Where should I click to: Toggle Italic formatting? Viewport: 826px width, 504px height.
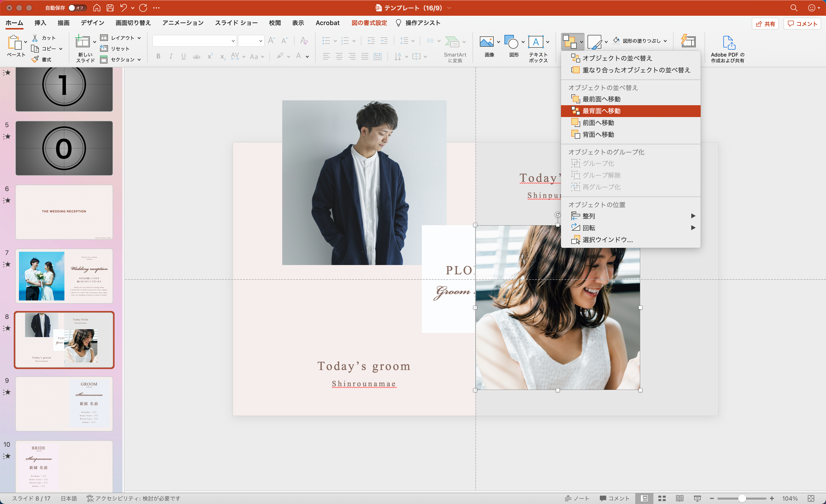point(171,56)
